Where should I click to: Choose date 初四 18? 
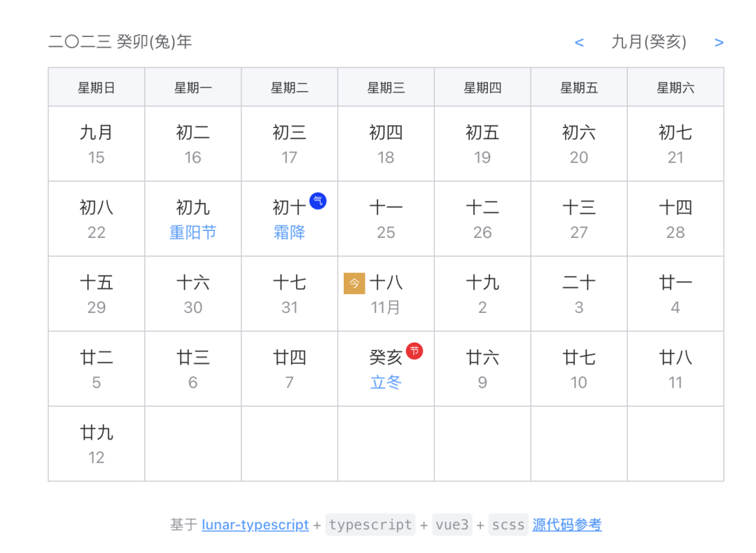[x=386, y=143]
